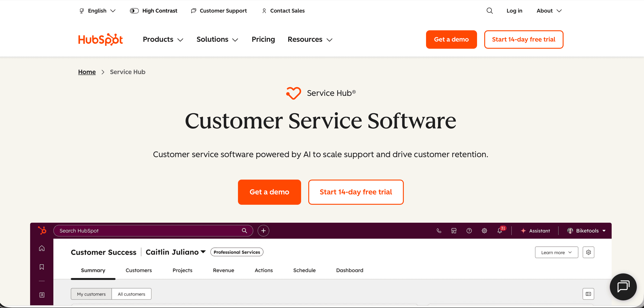Click header Start 14-day free trial

tap(524, 40)
